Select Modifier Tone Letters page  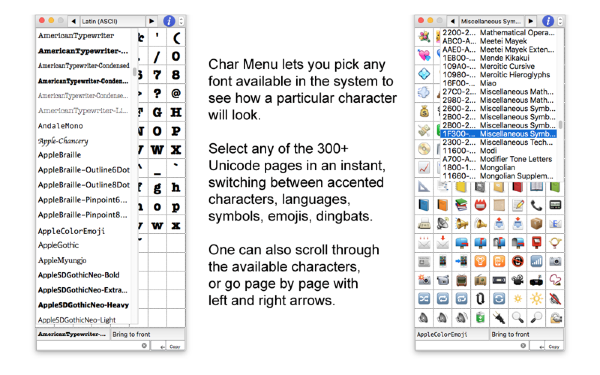(499, 159)
